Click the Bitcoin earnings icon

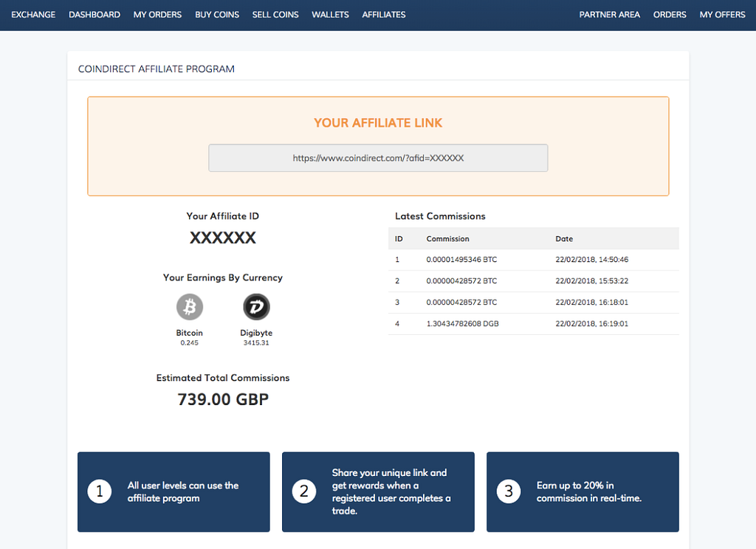coord(190,307)
